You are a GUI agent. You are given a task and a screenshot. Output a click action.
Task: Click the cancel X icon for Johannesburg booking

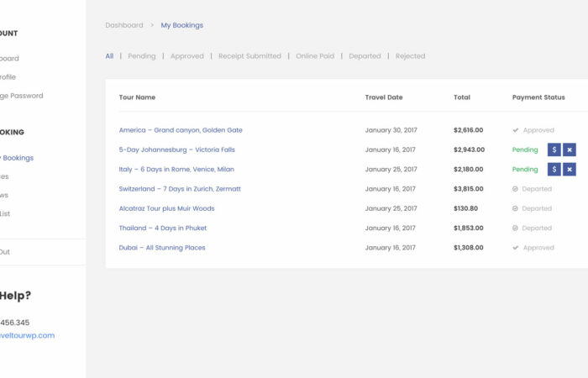(570, 150)
